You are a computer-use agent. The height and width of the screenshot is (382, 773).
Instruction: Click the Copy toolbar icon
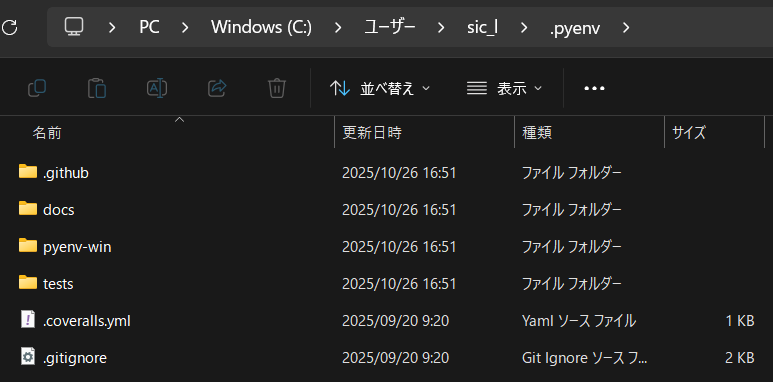point(37,88)
